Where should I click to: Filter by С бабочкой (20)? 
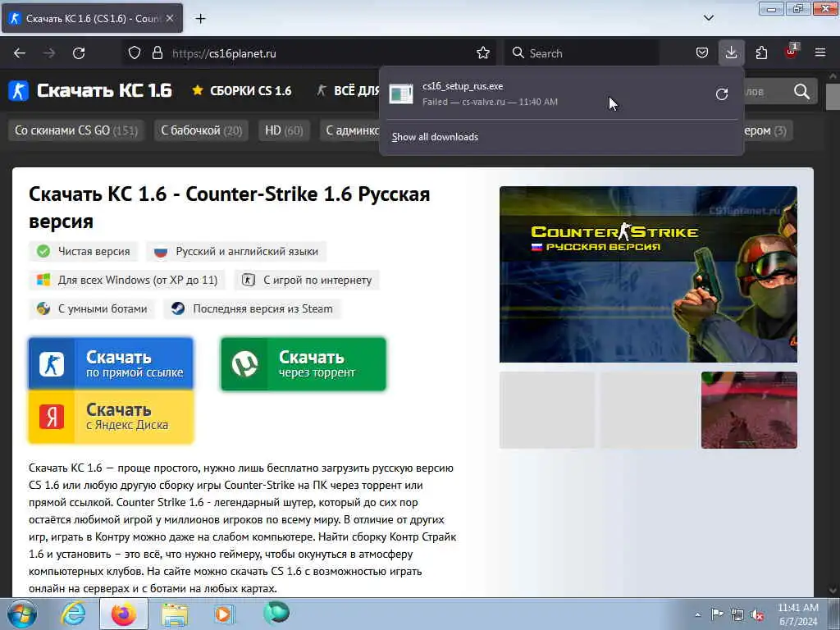(202, 130)
